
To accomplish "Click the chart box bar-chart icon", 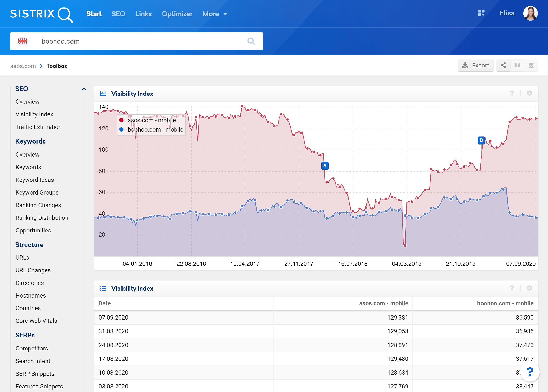I will pyautogui.click(x=103, y=94).
